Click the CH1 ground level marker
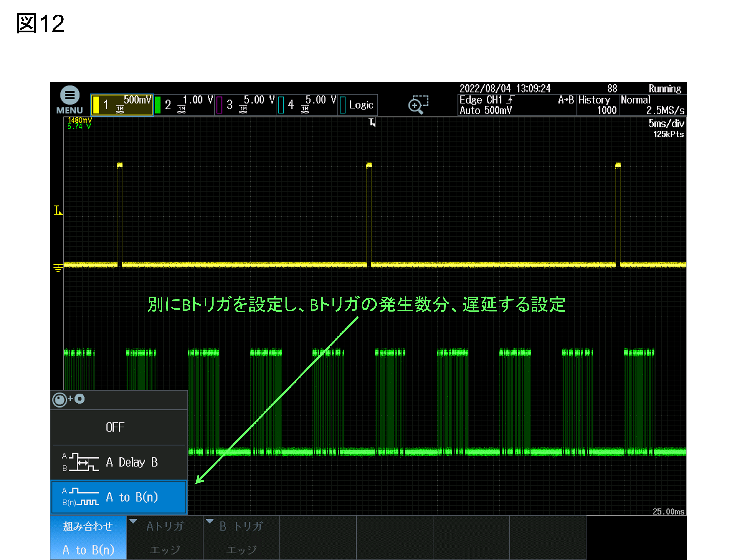Viewport: 730px width, 560px height. coord(58,268)
